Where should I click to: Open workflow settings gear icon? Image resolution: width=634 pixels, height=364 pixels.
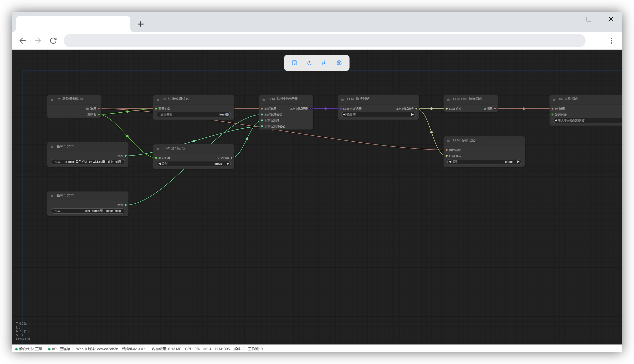coord(339,63)
